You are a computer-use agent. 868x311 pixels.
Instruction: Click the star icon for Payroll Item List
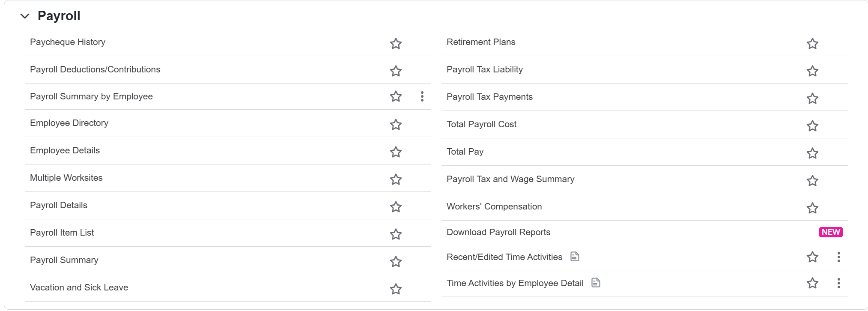tap(396, 234)
